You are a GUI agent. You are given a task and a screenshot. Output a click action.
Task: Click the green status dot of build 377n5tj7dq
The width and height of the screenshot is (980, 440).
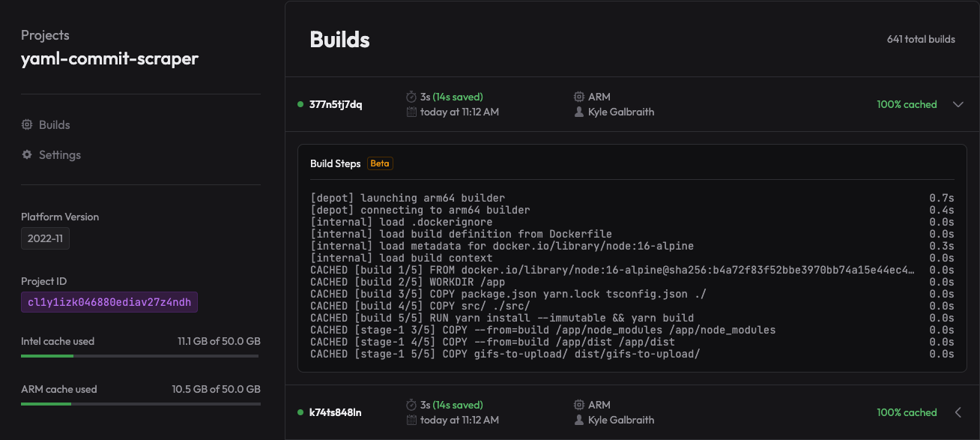300,104
